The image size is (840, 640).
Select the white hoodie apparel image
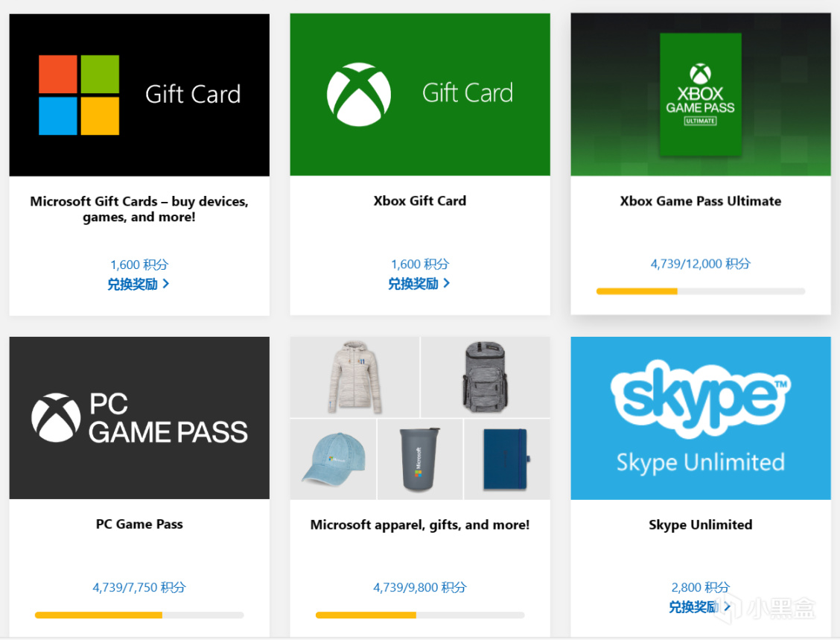point(355,377)
